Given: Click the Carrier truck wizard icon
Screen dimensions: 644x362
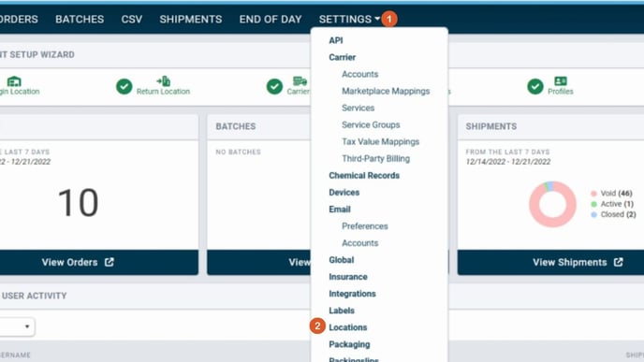Looking at the screenshot, I should click(x=300, y=80).
